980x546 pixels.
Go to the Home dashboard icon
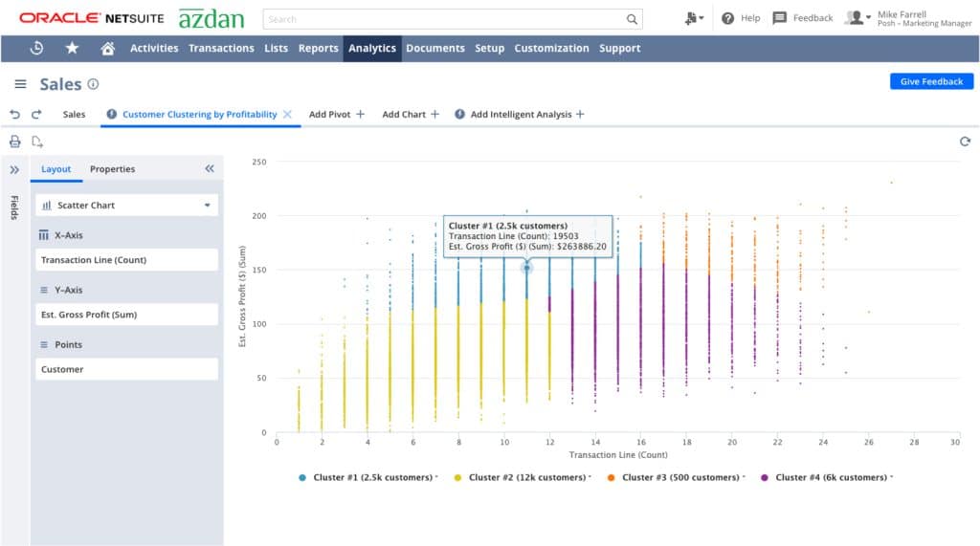tap(107, 48)
